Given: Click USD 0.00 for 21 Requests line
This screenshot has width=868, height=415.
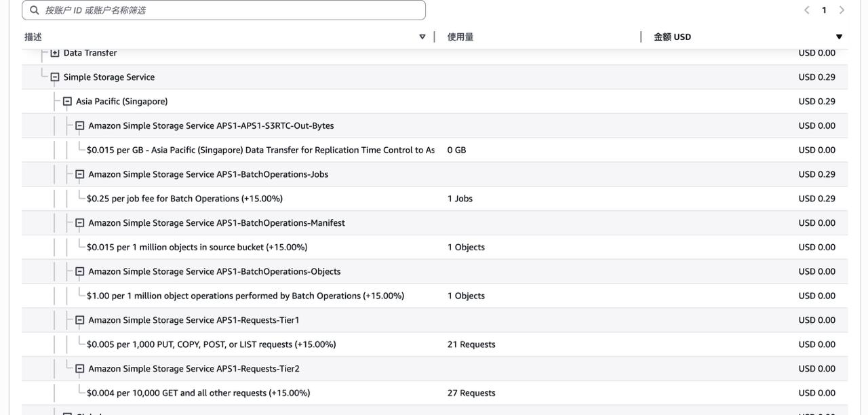Looking at the screenshot, I should tap(817, 344).
